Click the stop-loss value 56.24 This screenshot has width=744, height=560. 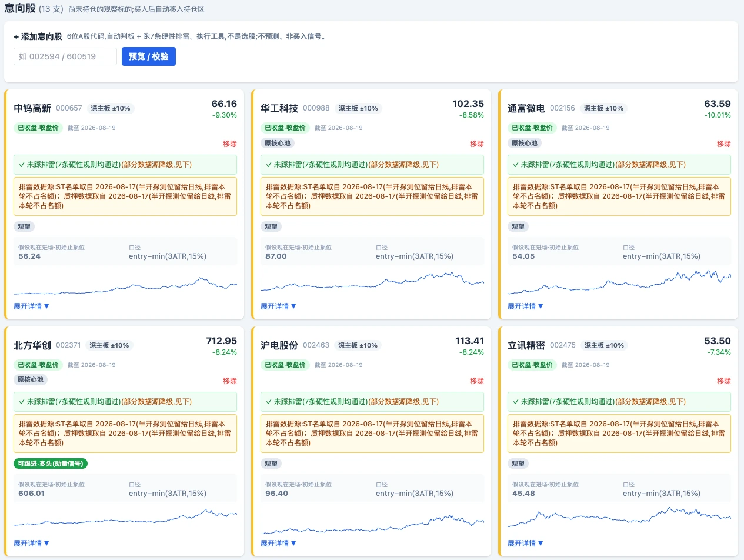tap(29, 256)
